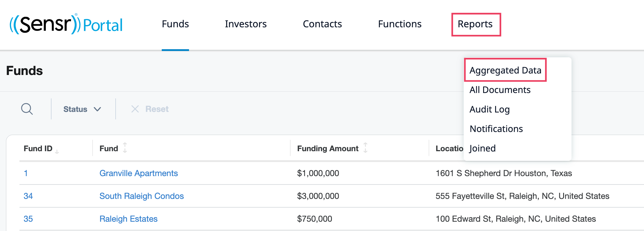Switch to the Investors tab

(246, 24)
